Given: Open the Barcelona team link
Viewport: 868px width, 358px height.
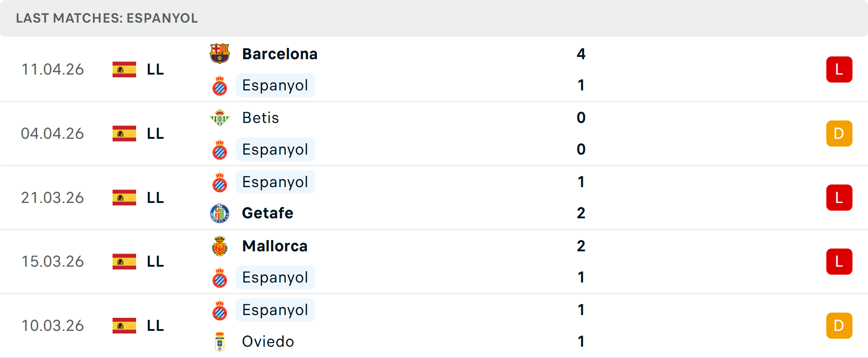Looking at the screenshot, I should click(x=280, y=54).
